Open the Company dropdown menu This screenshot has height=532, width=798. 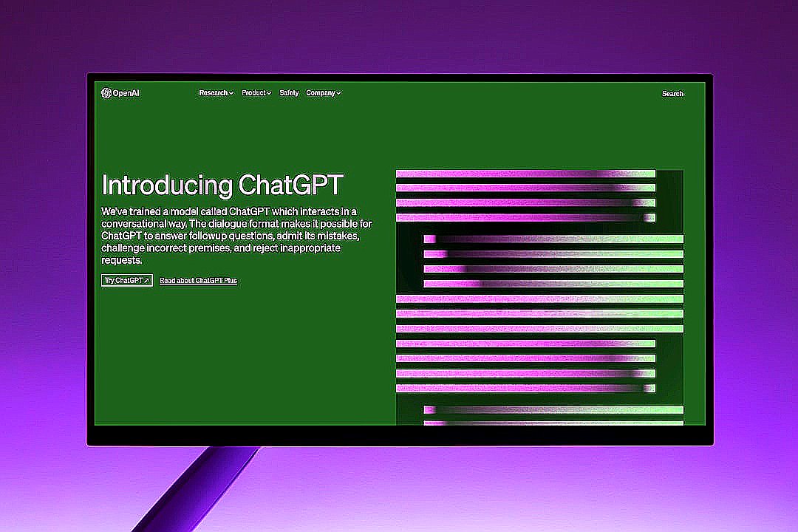click(x=323, y=93)
